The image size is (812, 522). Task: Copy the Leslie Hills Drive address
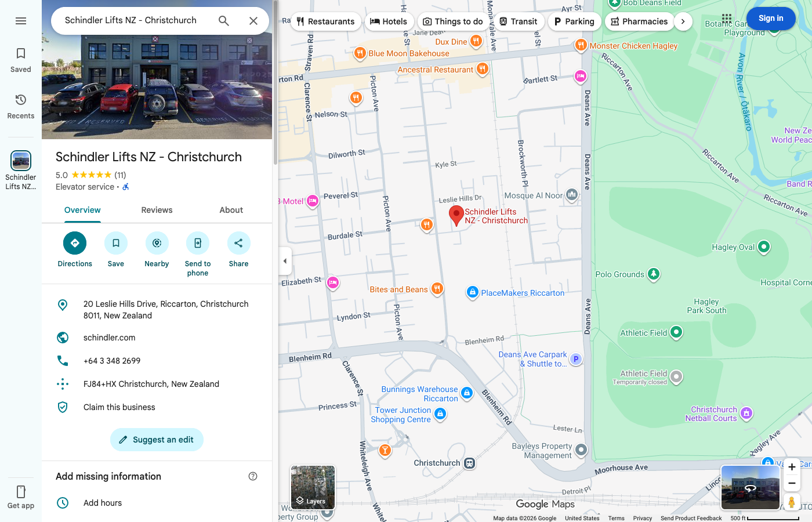[x=157, y=310]
